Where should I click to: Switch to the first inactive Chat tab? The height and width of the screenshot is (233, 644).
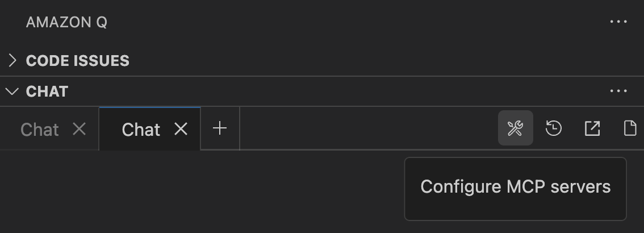click(40, 130)
